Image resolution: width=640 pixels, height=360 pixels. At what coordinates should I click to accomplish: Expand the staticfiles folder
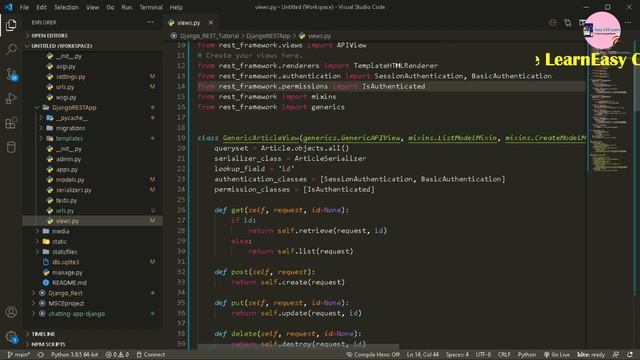pyautogui.click(x=64, y=252)
